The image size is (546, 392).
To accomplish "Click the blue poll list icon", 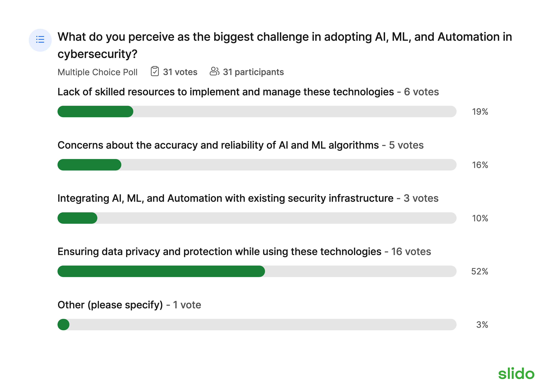I will point(40,40).
